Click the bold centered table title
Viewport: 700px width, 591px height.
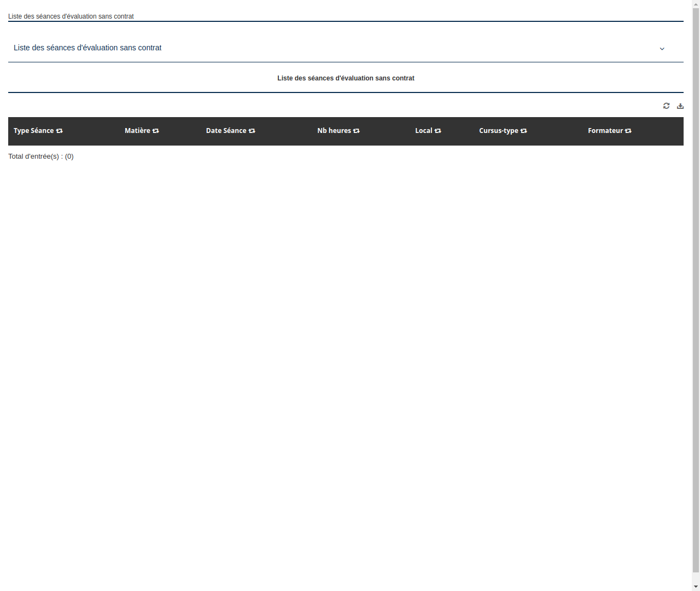346,78
